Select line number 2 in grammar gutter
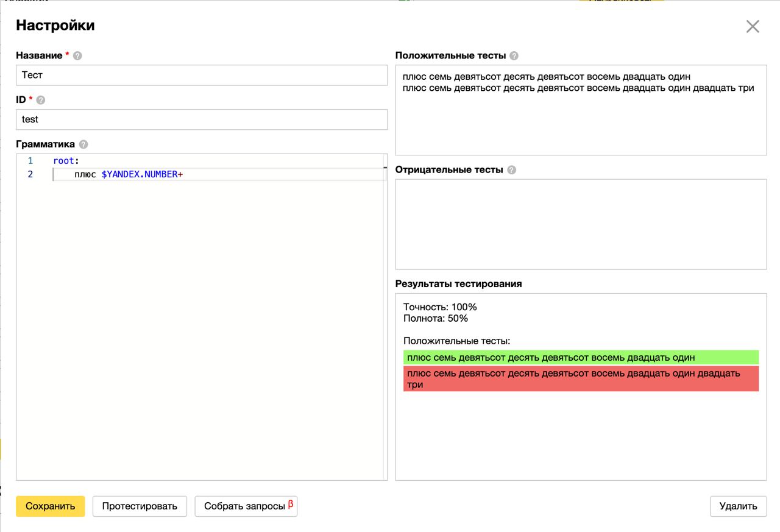The height and width of the screenshot is (532, 780). tap(30, 174)
